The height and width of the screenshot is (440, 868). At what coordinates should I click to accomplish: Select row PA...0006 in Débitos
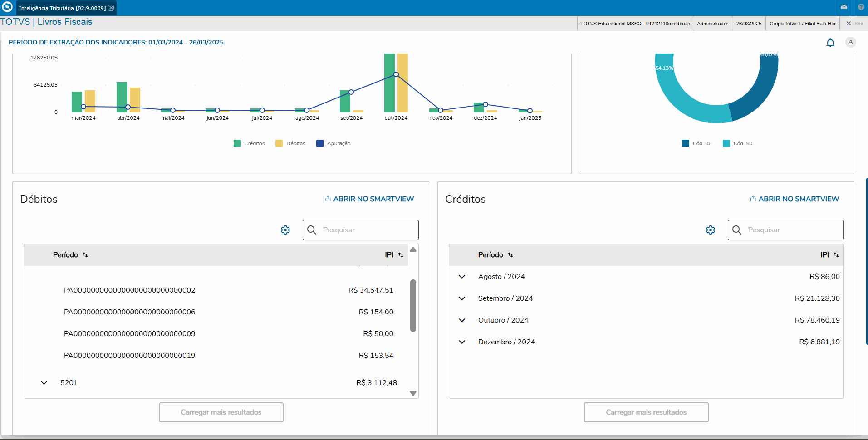point(216,312)
